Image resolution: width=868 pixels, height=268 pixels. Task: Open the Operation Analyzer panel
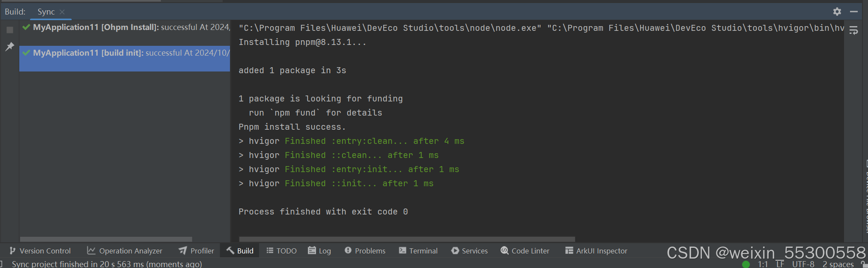125,251
